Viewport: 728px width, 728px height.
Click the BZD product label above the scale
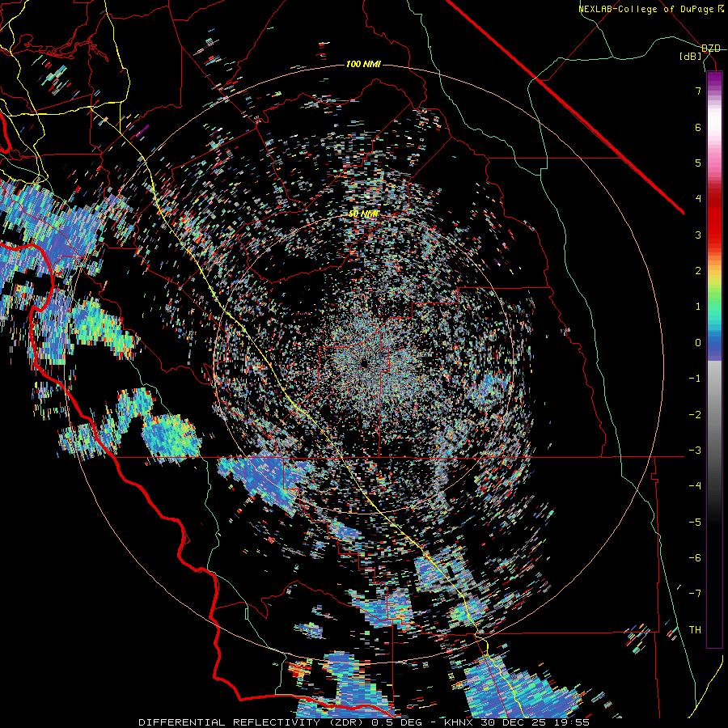[711, 49]
